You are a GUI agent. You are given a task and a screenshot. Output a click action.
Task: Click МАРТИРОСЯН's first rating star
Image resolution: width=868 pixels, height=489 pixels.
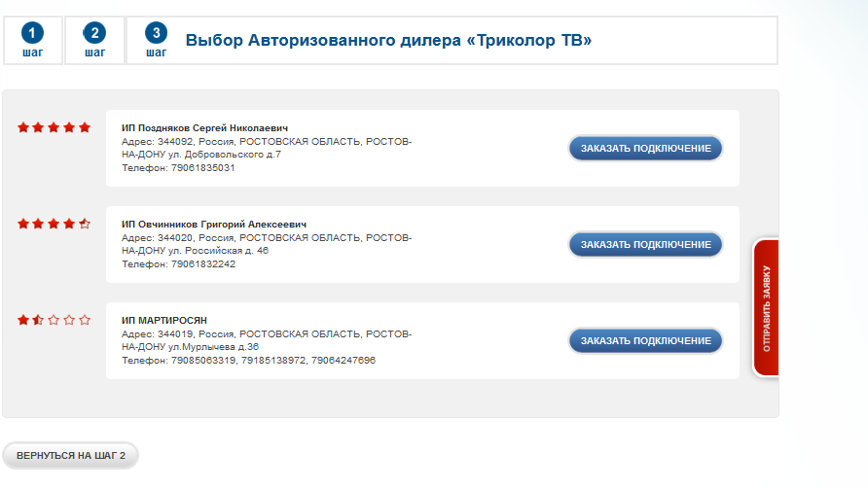(23, 320)
